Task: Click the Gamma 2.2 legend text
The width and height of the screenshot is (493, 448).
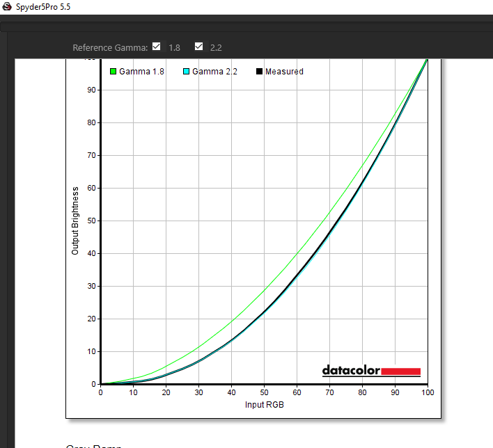Action: [214, 71]
